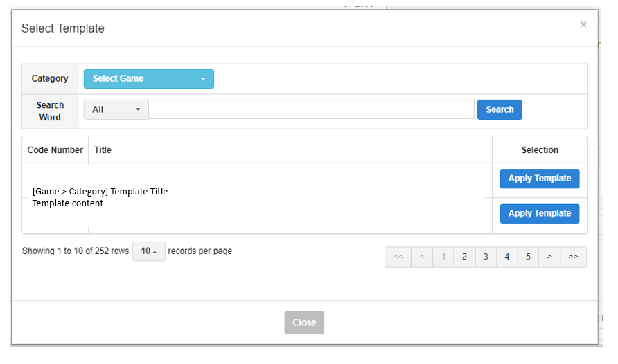Click the 'records per page' label
Screen dimensions: 618x364
(200, 251)
